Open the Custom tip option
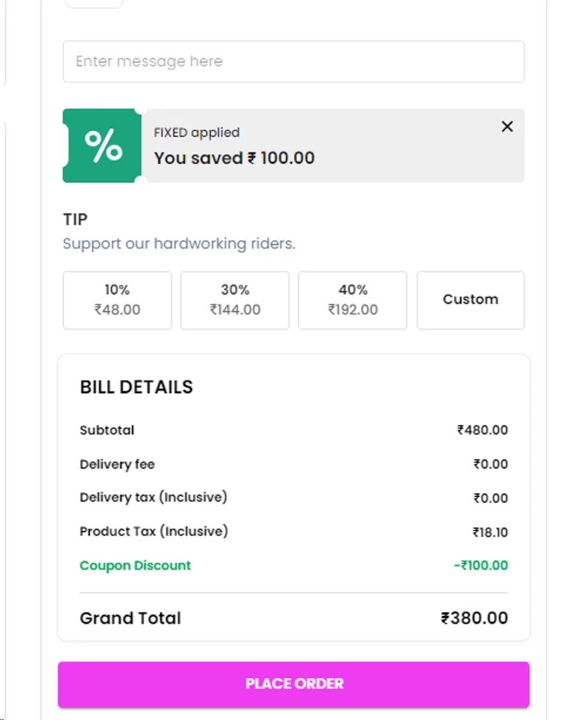 click(x=470, y=300)
